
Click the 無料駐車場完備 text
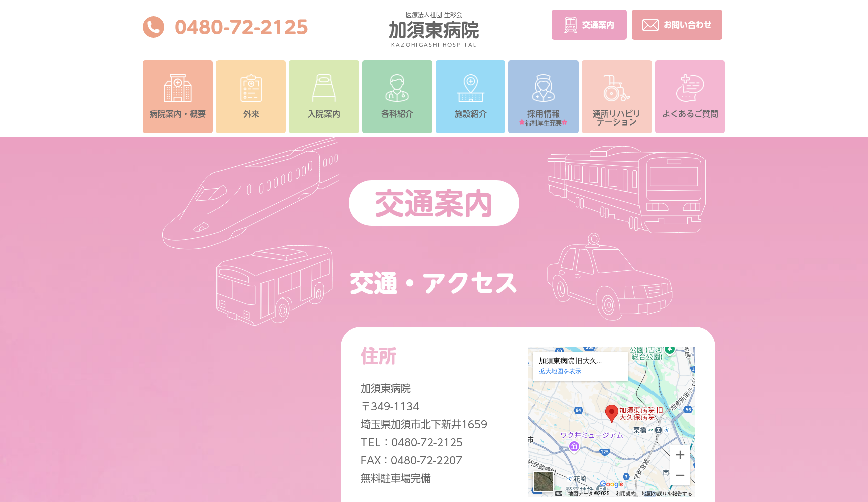396,478
